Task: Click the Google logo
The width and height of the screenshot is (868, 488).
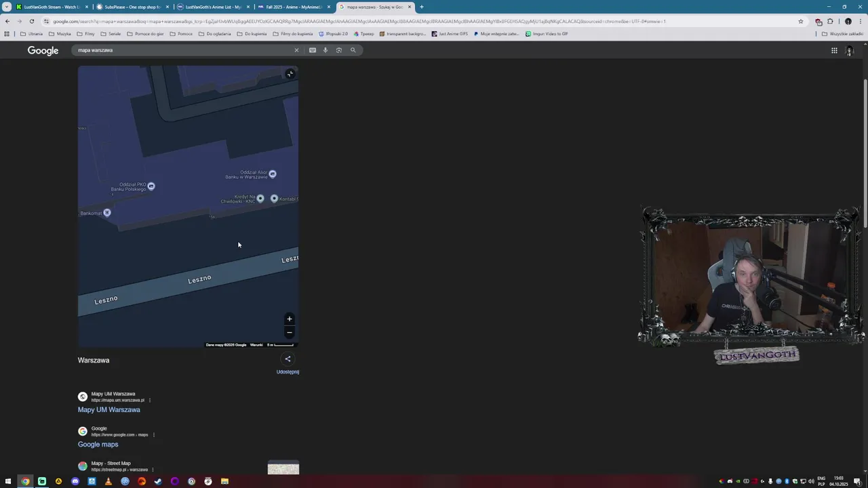Action: click(x=43, y=51)
